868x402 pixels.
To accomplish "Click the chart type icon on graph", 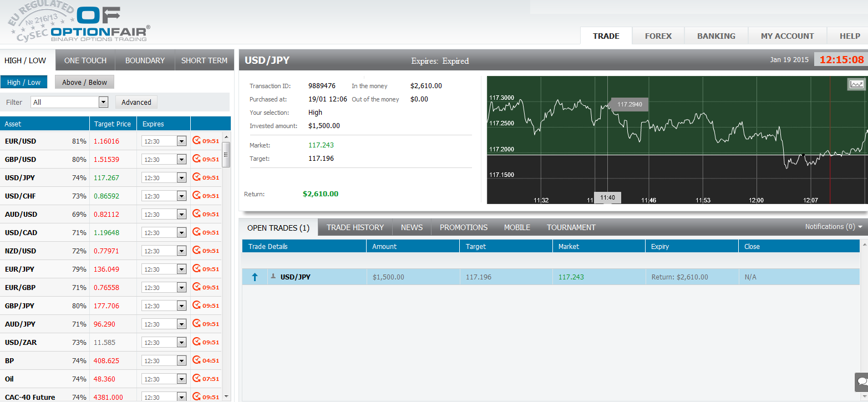I will [x=857, y=84].
